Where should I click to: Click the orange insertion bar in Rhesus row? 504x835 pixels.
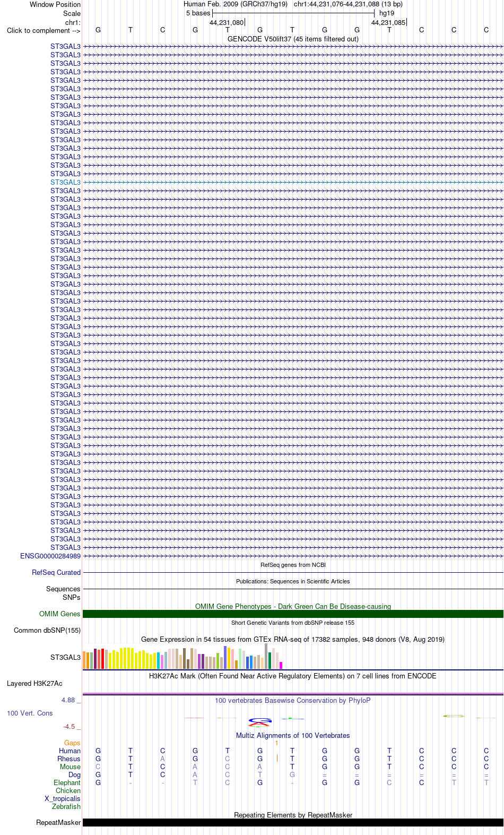click(x=277, y=758)
